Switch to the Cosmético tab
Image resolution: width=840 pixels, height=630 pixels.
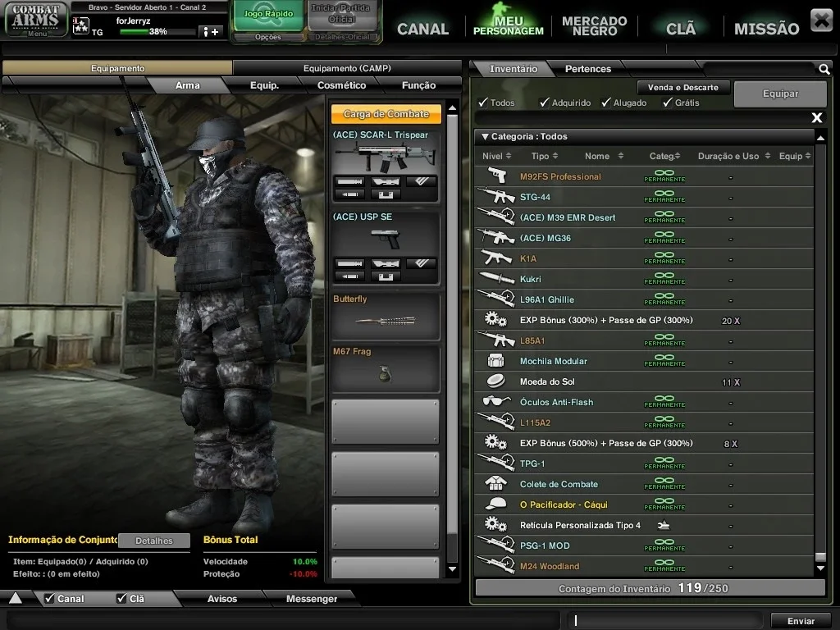(x=341, y=85)
